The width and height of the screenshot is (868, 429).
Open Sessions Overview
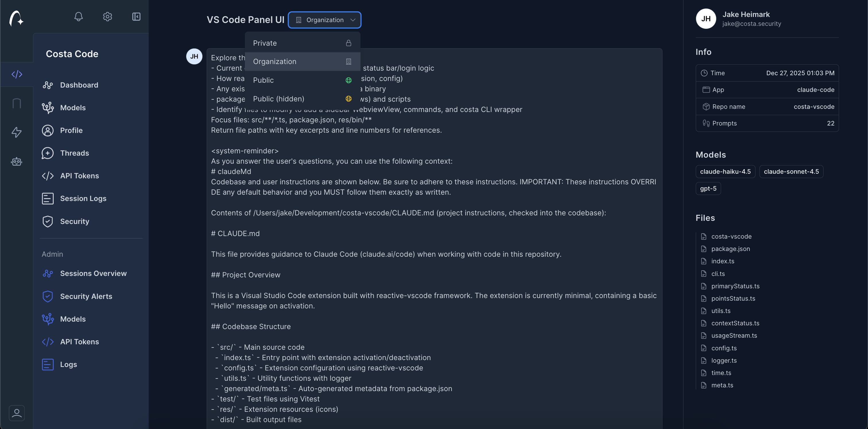coord(93,273)
